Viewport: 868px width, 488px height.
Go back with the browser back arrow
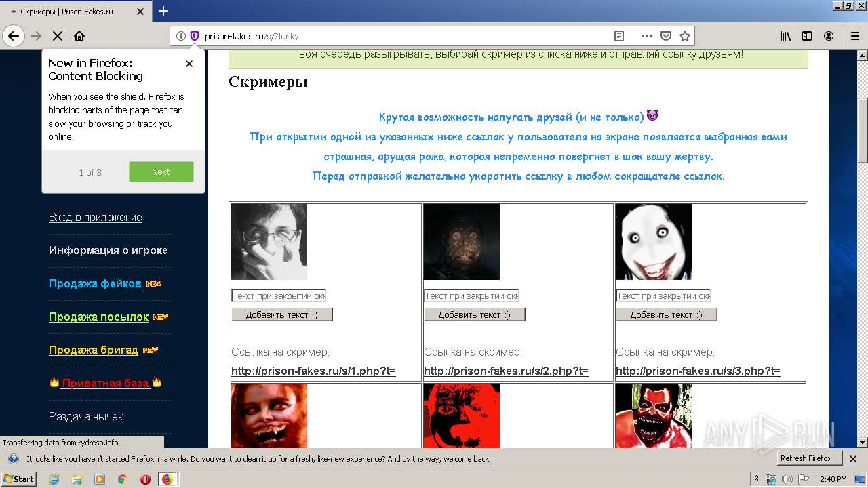(x=14, y=36)
